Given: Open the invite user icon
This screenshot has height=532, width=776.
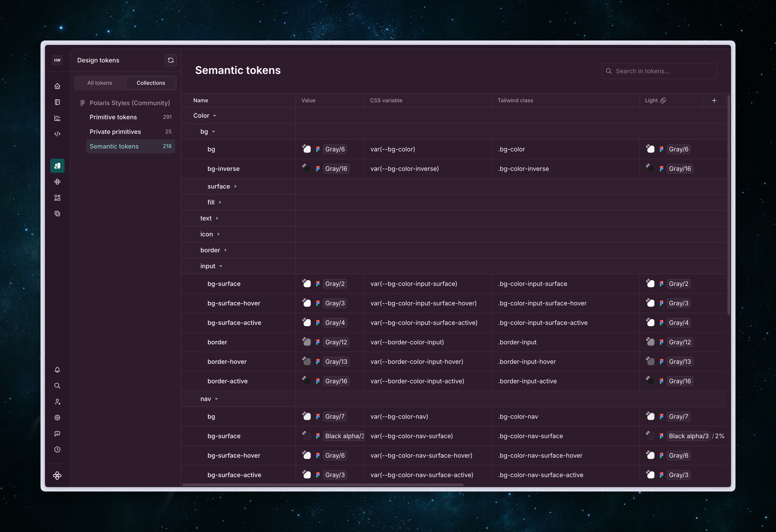Looking at the screenshot, I should click(x=57, y=402).
